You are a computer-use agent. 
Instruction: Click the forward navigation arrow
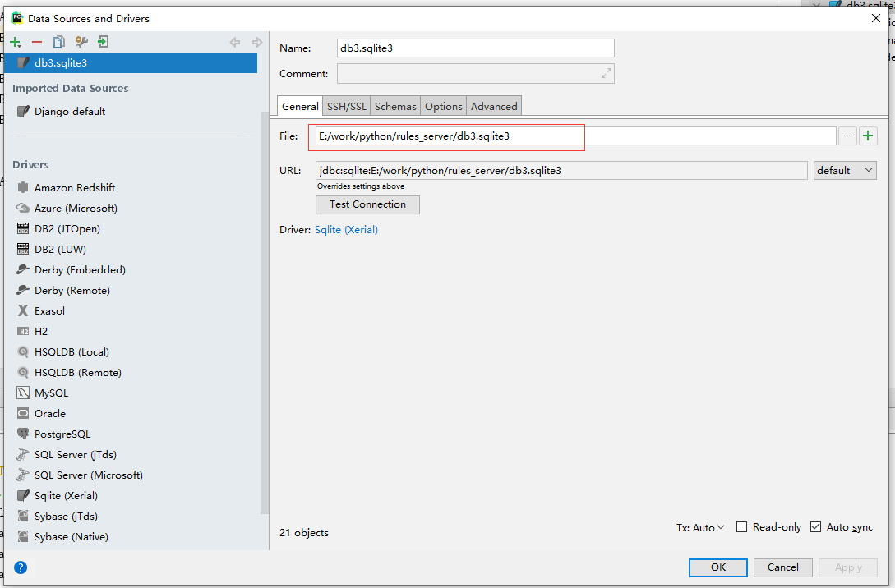pyautogui.click(x=256, y=41)
